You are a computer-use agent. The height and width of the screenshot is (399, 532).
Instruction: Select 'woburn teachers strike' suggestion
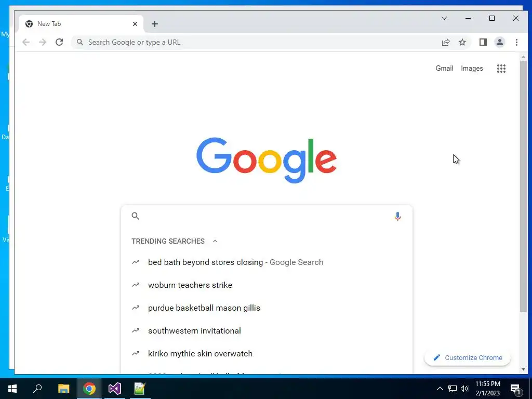pyautogui.click(x=267, y=285)
